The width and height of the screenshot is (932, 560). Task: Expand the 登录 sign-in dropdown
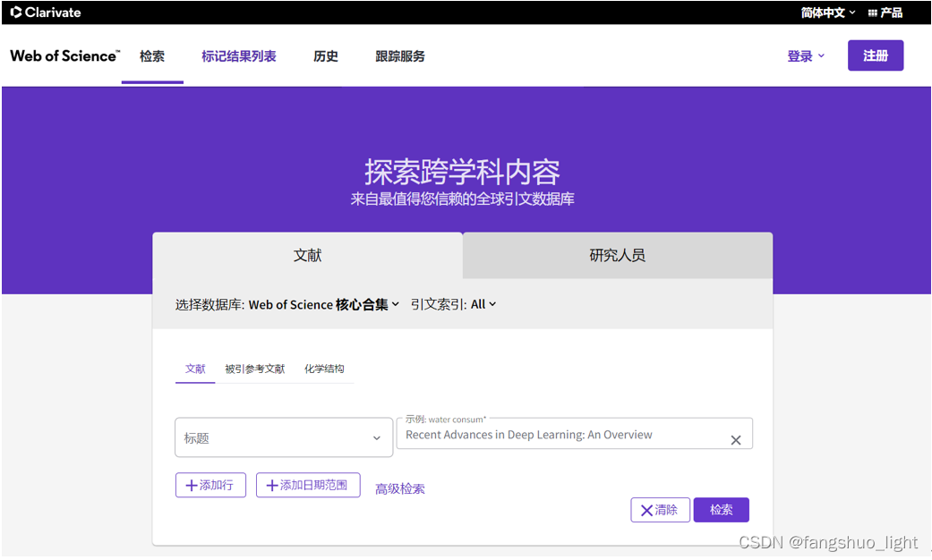pyautogui.click(x=806, y=56)
